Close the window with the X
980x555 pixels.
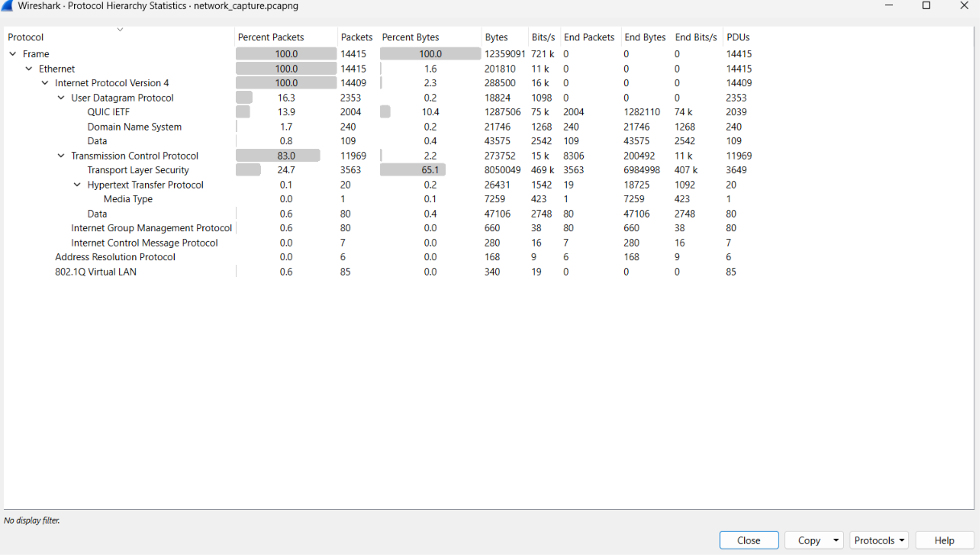(964, 6)
